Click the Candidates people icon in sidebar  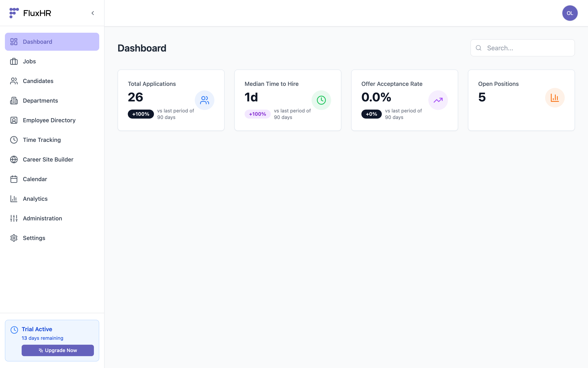point(14,81)
